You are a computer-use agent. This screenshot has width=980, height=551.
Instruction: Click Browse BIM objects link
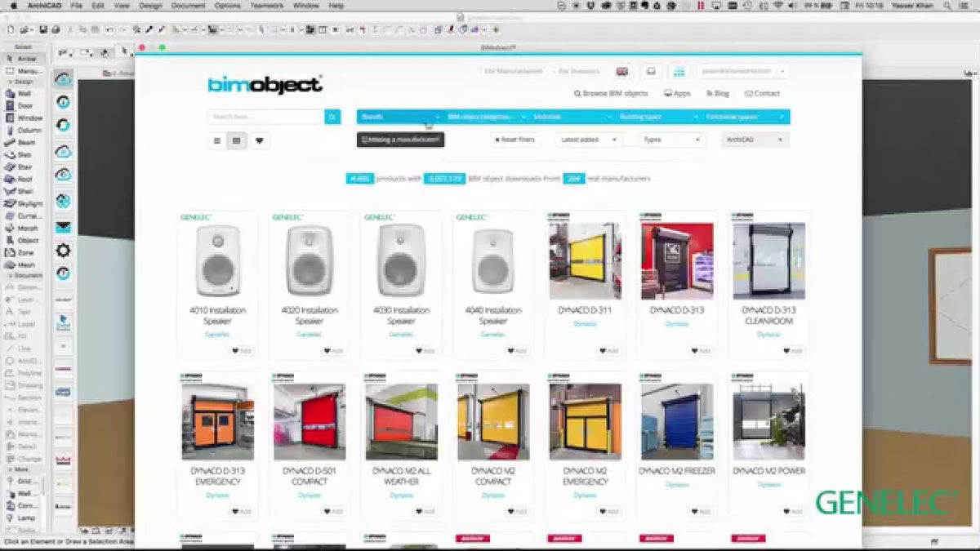point(611,94)
